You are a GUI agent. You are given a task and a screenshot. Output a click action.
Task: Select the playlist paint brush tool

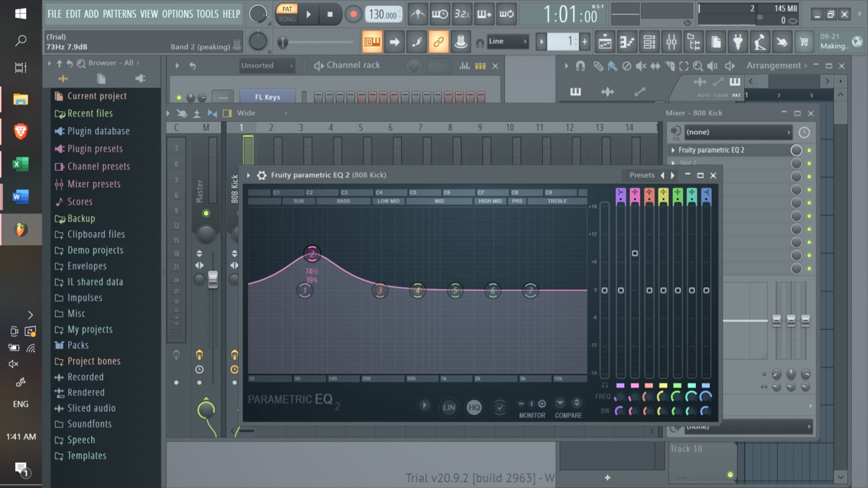612,66
